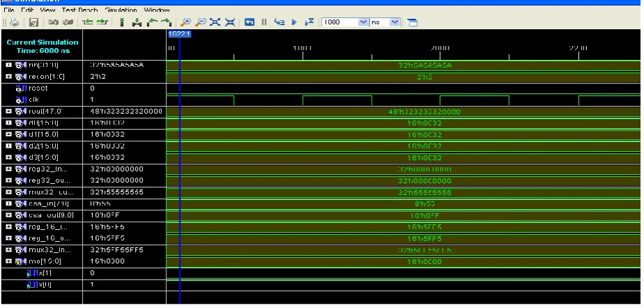
Task: Open the File menu
Action: coord(8,10)
